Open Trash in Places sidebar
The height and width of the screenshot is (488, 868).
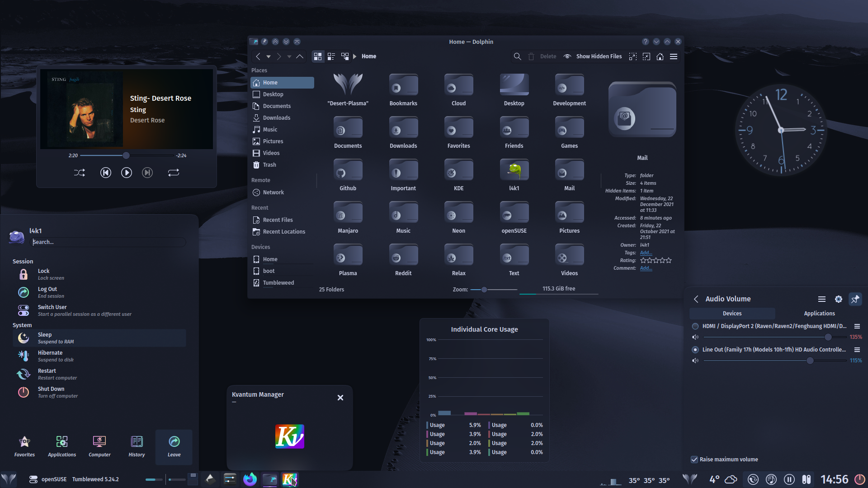coord(282,165)
